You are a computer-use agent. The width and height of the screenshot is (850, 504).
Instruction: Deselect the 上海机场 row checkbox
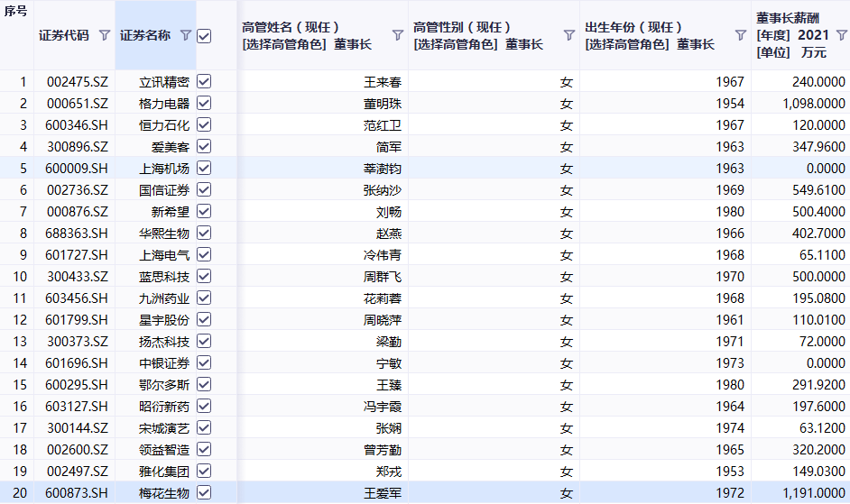coord(204,168)
